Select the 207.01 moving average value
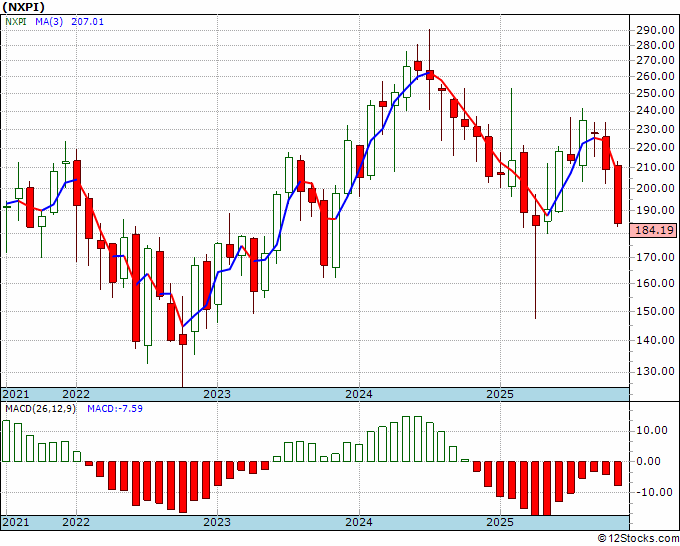 87,21
